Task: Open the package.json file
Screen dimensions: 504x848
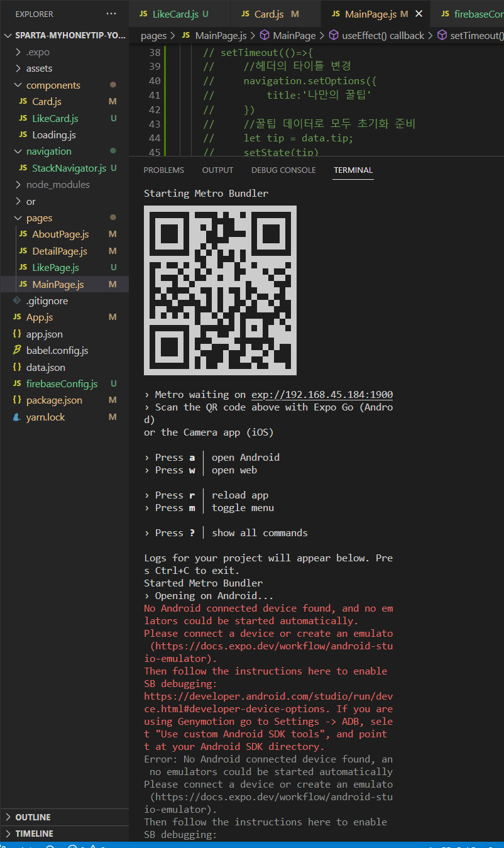Action: [x=64, y=400]
